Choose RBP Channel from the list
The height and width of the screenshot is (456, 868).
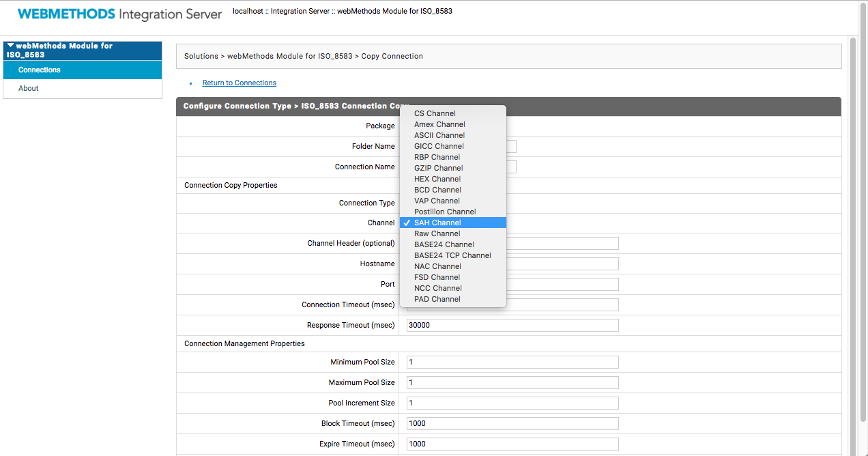453,157
